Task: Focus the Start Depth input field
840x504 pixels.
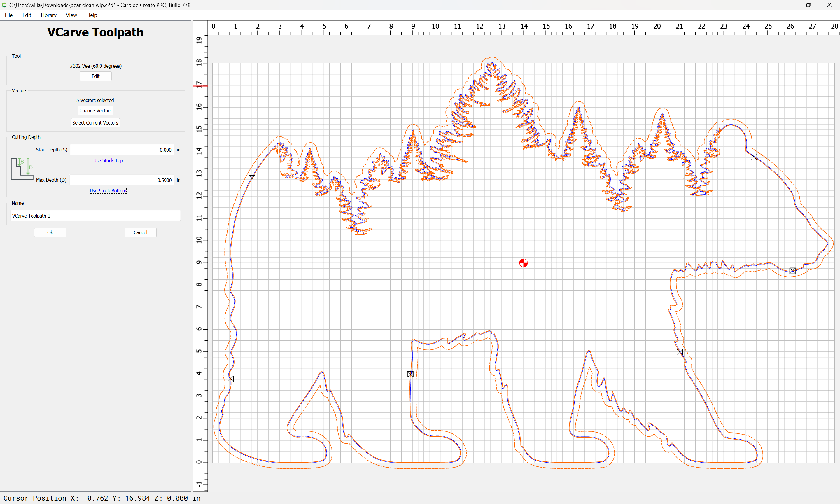Action: point(122,150)
